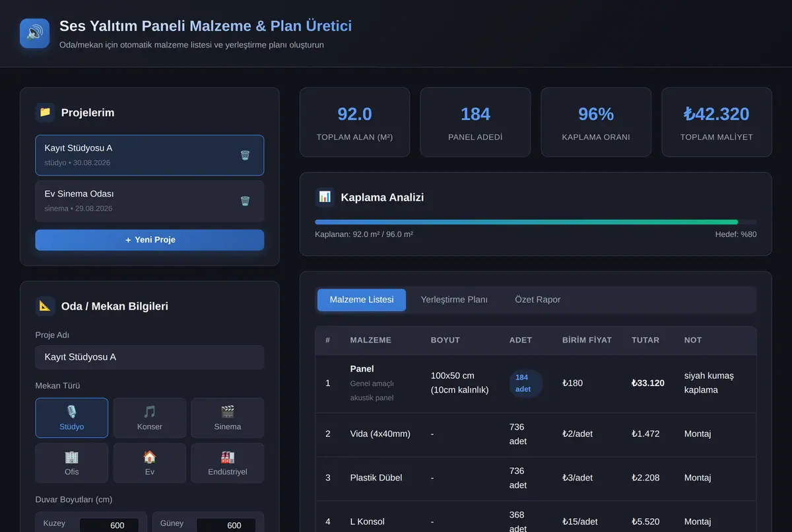Click the ₺1.472 total for Vida
Viewport: 792px width, 532px height.
645,434
